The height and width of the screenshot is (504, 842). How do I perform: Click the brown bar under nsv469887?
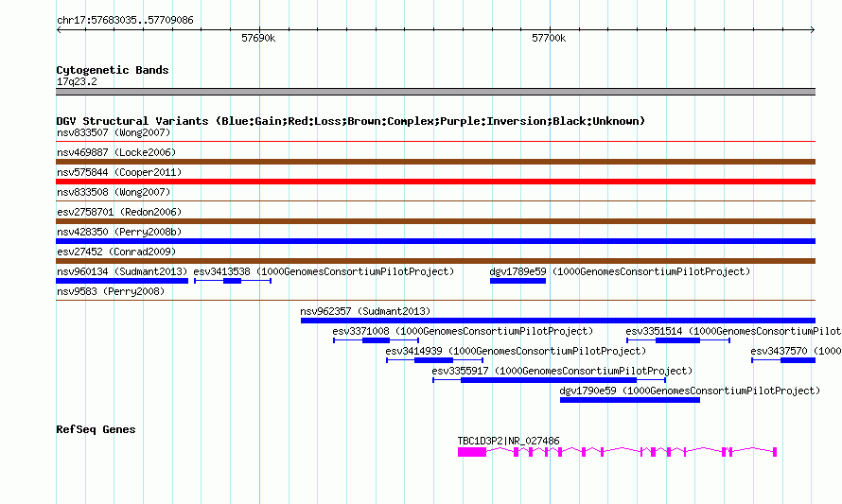(x=435, y=162)
